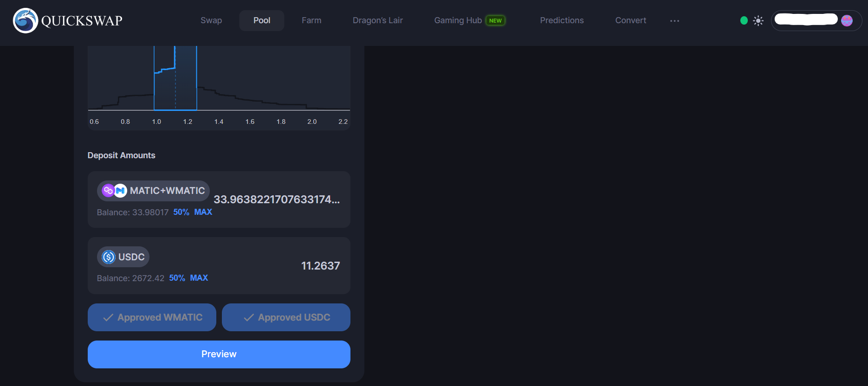Open the three-dots more menu
This screenshot has height=386, width=868.
[x=674, y=21]
